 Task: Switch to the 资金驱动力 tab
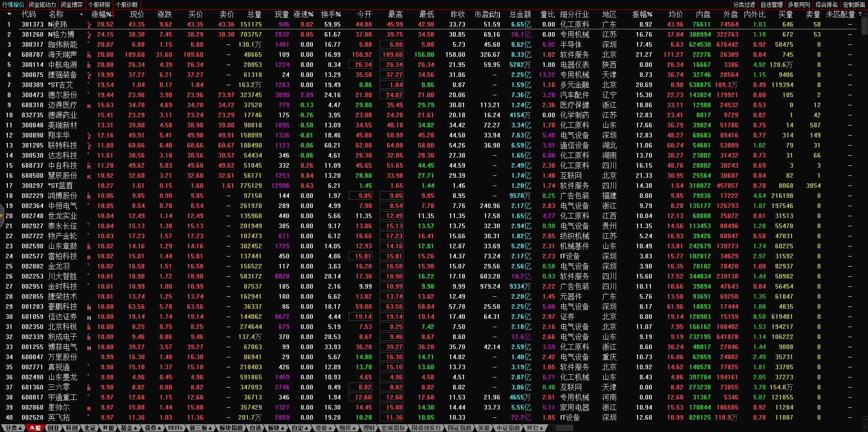[42, 5]
